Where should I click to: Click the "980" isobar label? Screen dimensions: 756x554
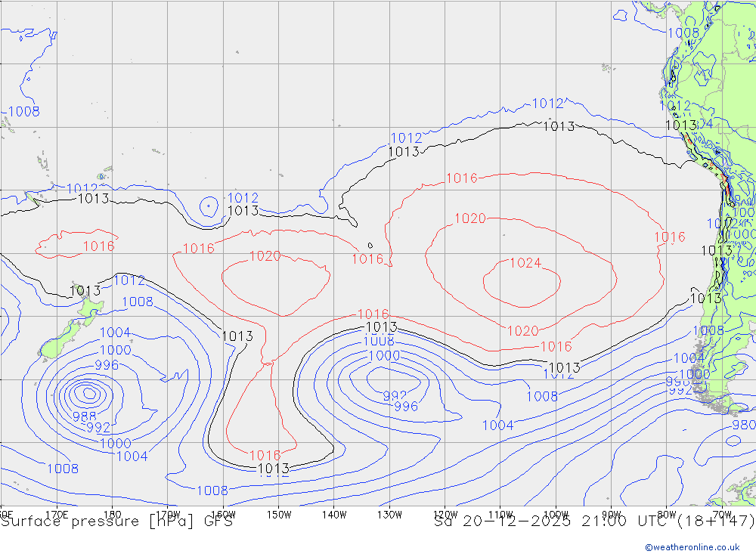click(x=744, y=425)
